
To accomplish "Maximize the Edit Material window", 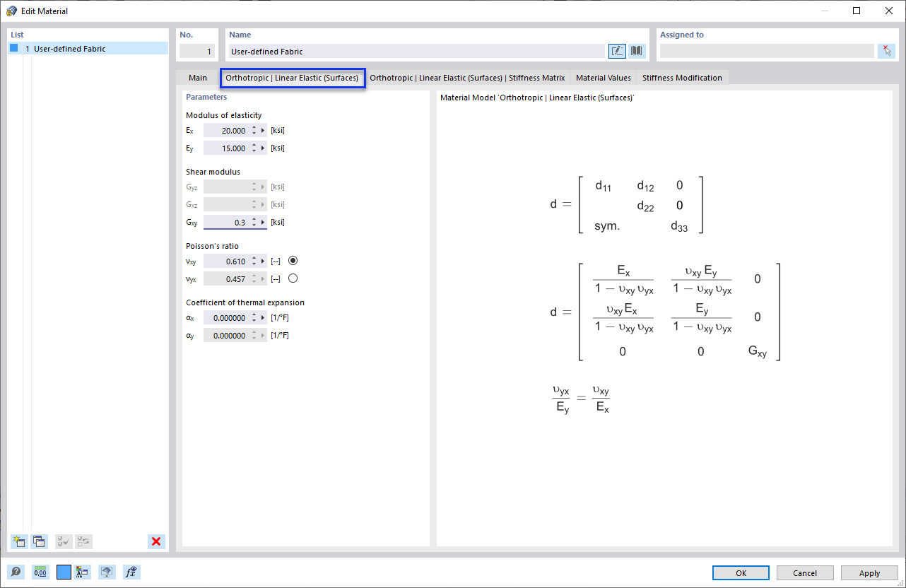I will [x=857, y=11].
